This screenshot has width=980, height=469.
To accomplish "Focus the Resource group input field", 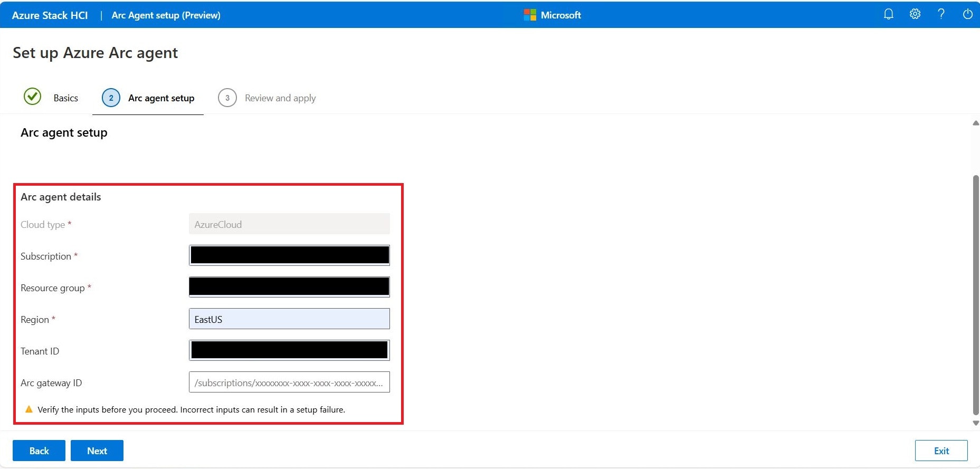I will pos(289,287).
